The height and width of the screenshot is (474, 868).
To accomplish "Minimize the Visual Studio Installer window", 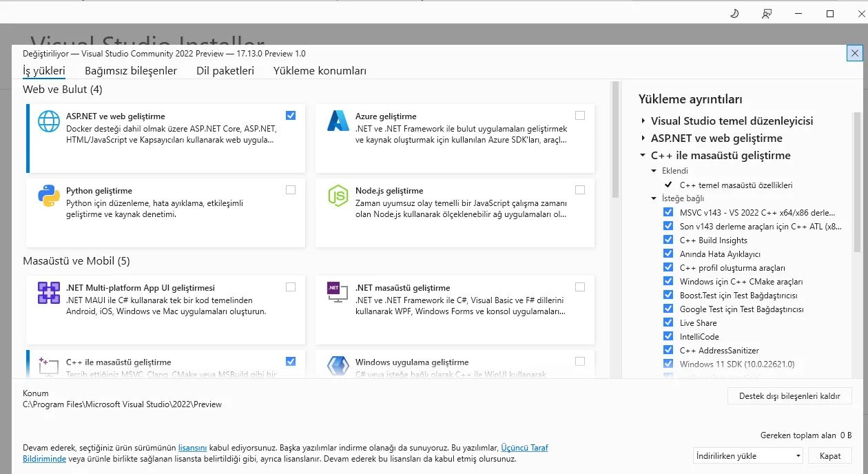I will [798, 14].
